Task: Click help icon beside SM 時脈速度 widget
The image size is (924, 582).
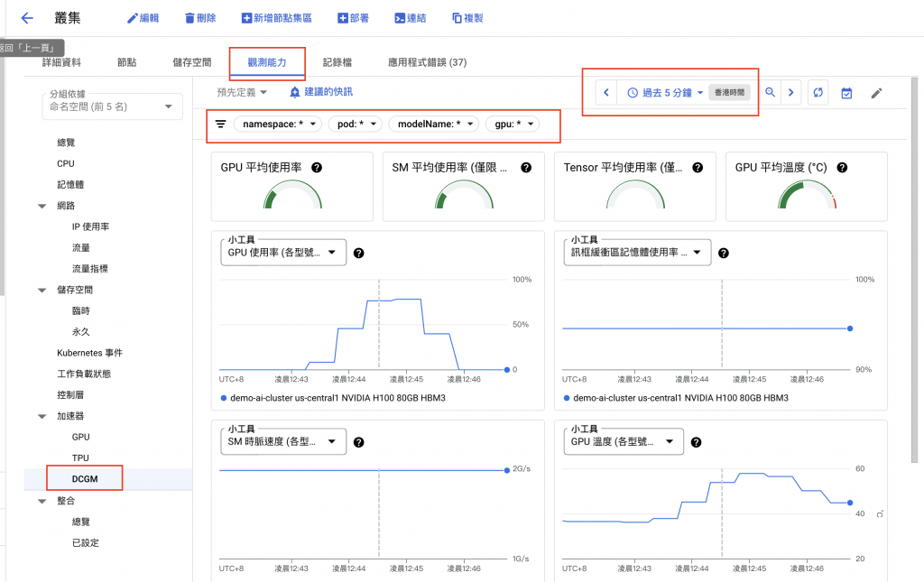Action: click(358, 442)
